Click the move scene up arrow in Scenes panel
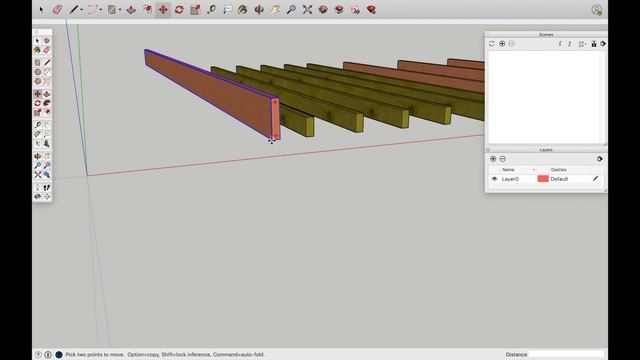This screenshot has height=360, width=640. [560, 44]
